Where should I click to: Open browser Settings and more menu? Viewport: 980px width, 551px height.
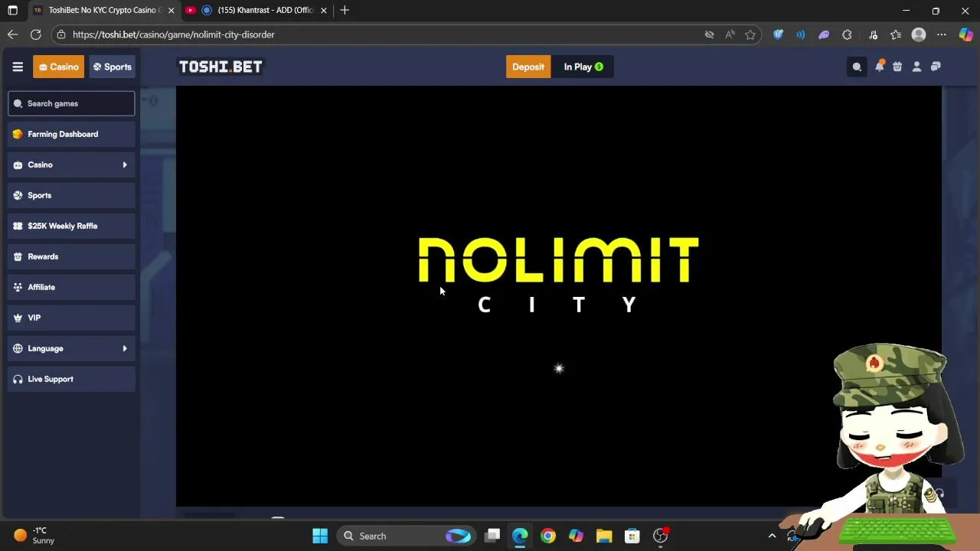point(942,34)
